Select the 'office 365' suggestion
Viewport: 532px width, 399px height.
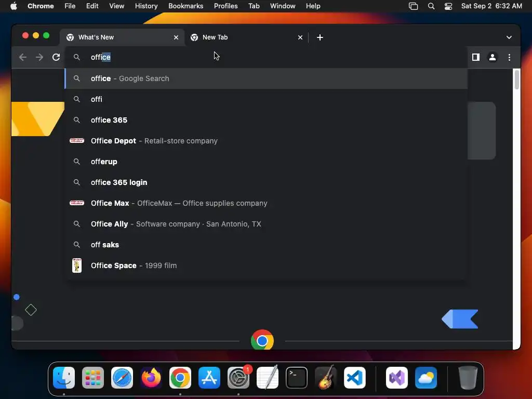coord(267,120)
